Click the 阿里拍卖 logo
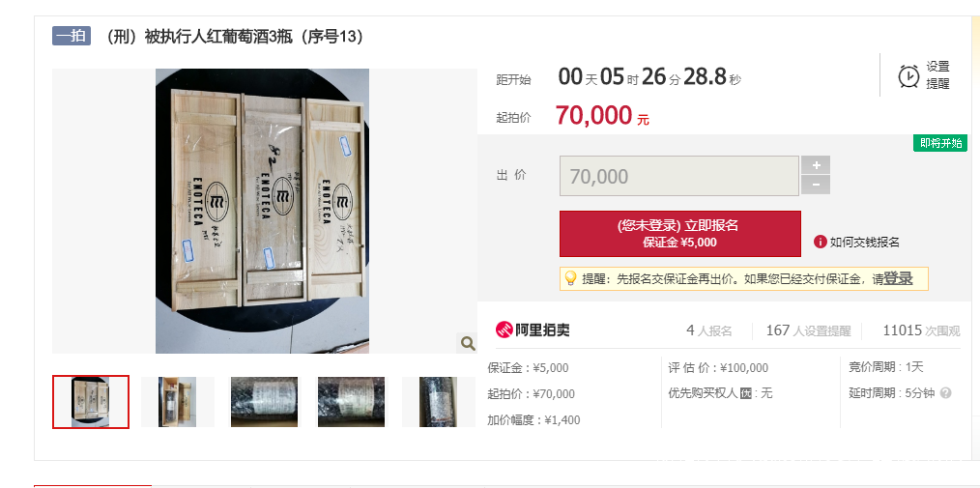 pyautogui.click(x=533, y=330)
